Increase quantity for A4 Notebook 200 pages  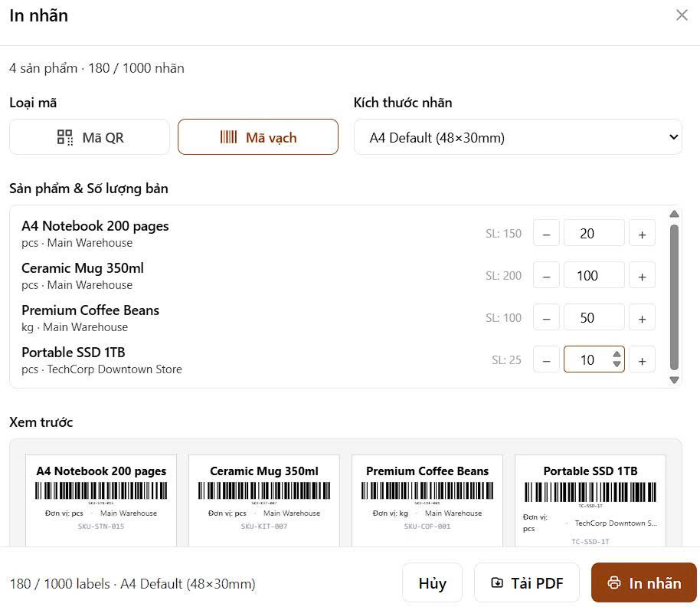click(642, 233)
